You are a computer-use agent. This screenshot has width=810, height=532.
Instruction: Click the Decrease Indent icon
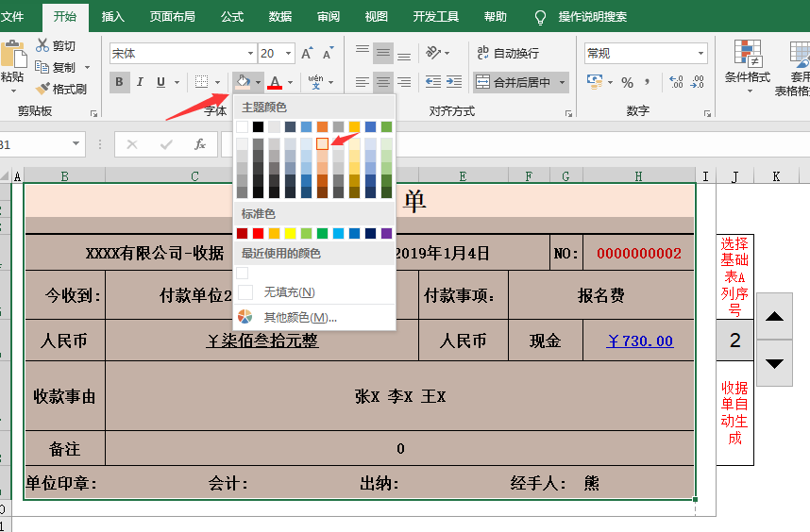click(x=433, y=82)
